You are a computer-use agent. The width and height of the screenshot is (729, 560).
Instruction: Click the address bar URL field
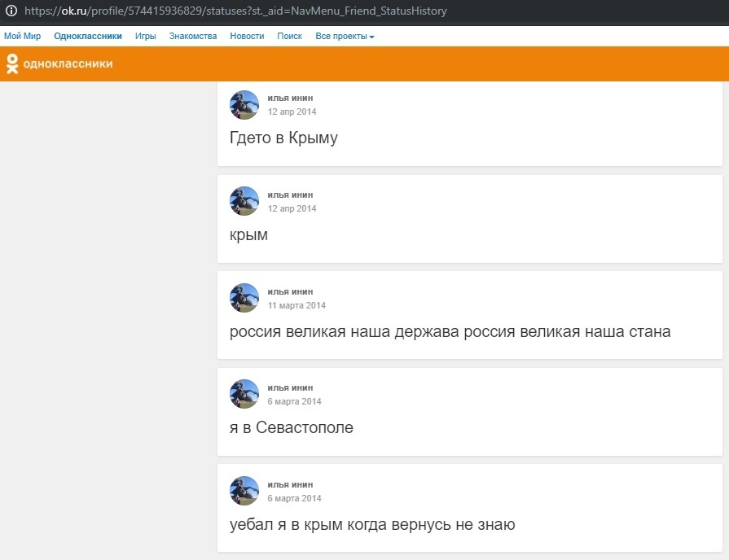(326, 11)
